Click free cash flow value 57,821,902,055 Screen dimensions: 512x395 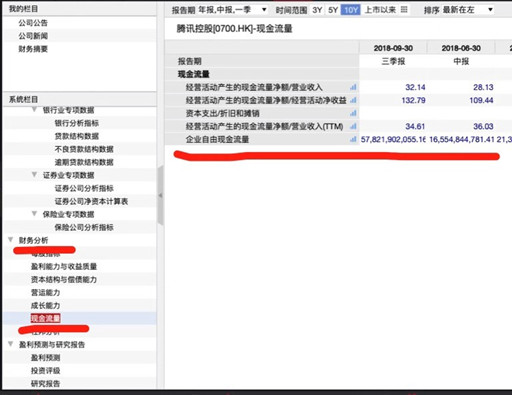pyautogui.click(x=393, y=139)
